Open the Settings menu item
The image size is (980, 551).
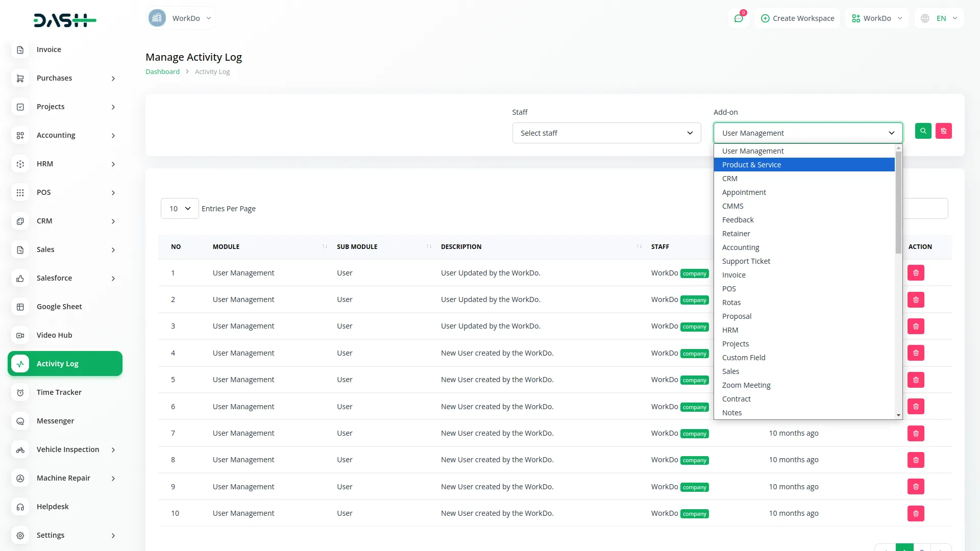[51, 535]
